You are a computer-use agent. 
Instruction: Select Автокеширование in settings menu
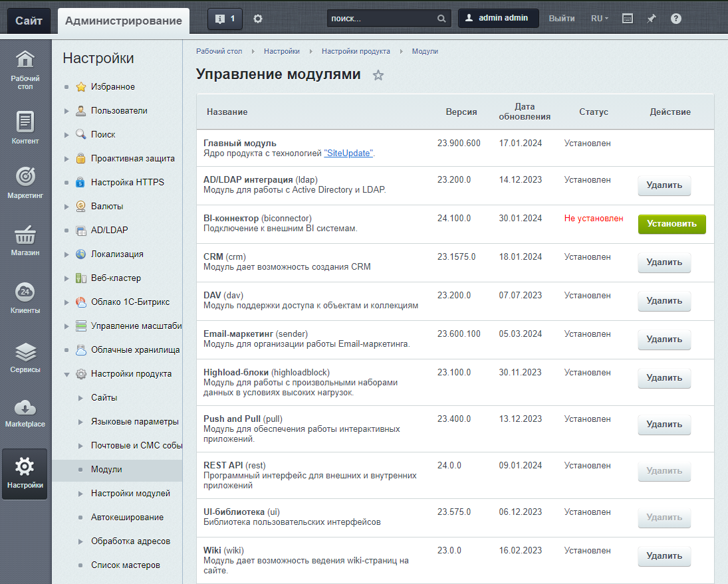click(x=127, y=518)
